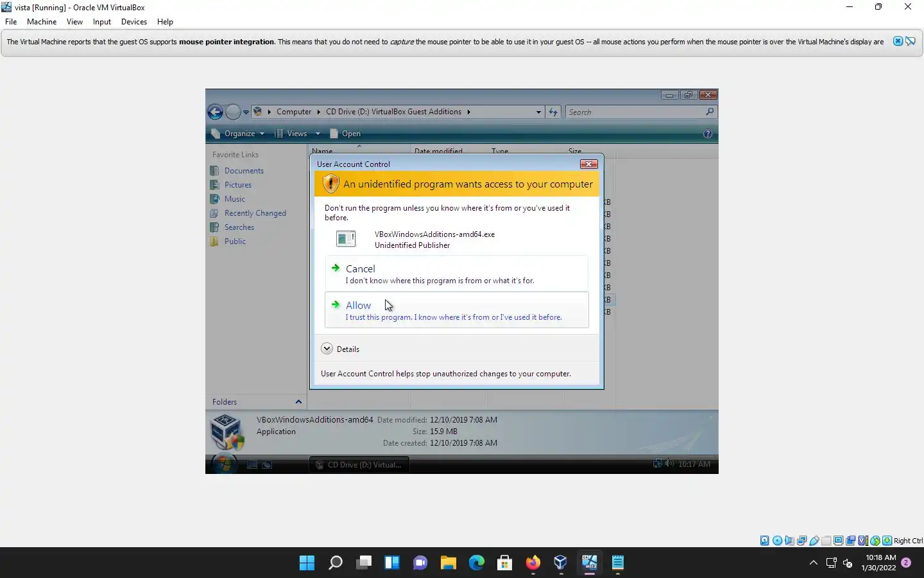Click the optical disk status icon

tap(777, 541)
